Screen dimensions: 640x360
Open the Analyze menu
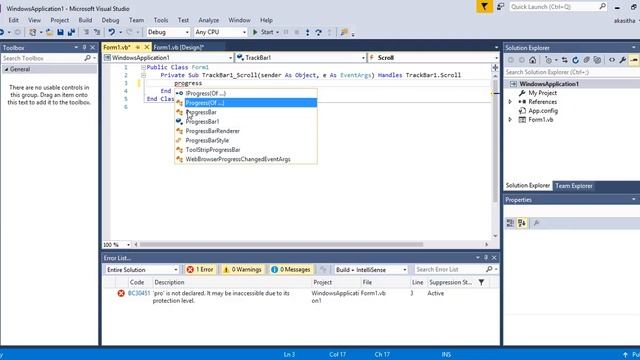209,20
